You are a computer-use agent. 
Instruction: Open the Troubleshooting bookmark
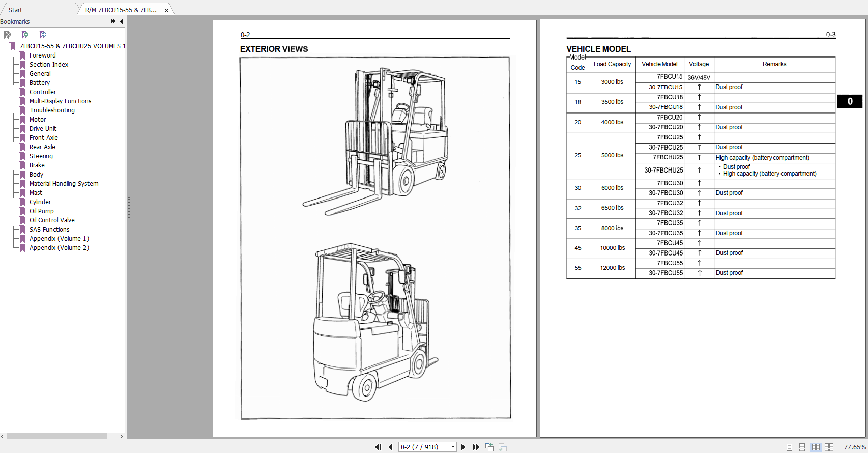52,110
